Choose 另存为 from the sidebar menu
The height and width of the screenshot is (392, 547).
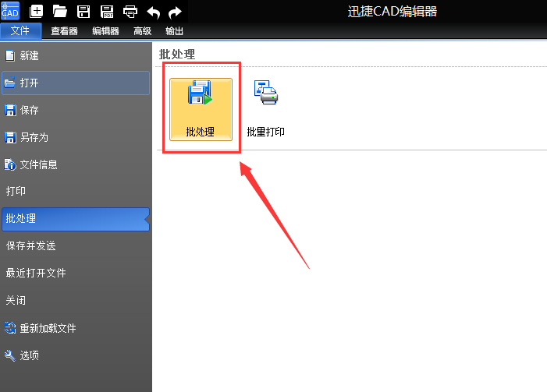[34, 137]
